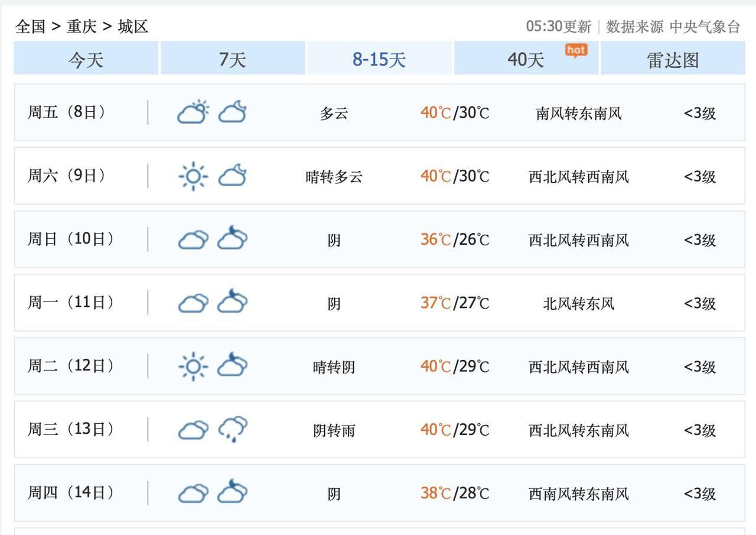Click the 40℃/30℃ temperature for Saturday
756x535 pixels.
click(x=455, y=176)
